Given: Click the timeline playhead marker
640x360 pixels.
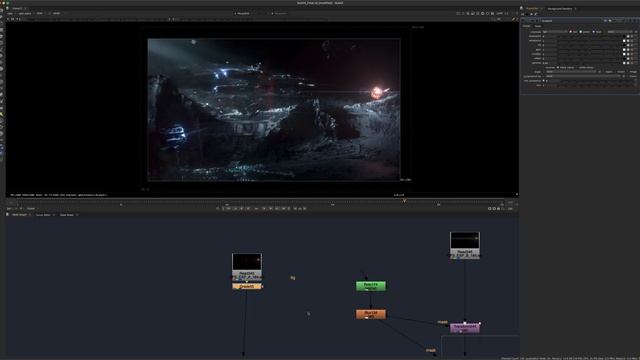Looking at the screenshot, I should [x=404, y=201].
